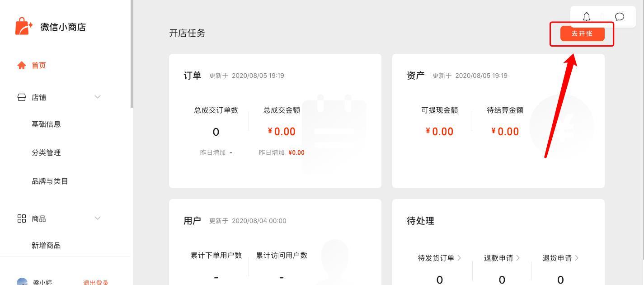
Task: Open the 待发货订单 link
Action: [x=436, y=258]
